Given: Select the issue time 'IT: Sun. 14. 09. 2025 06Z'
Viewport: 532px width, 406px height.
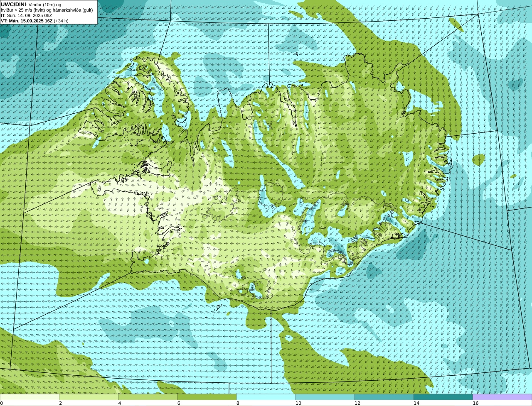Looking at the screenshot, I should 26,15.
